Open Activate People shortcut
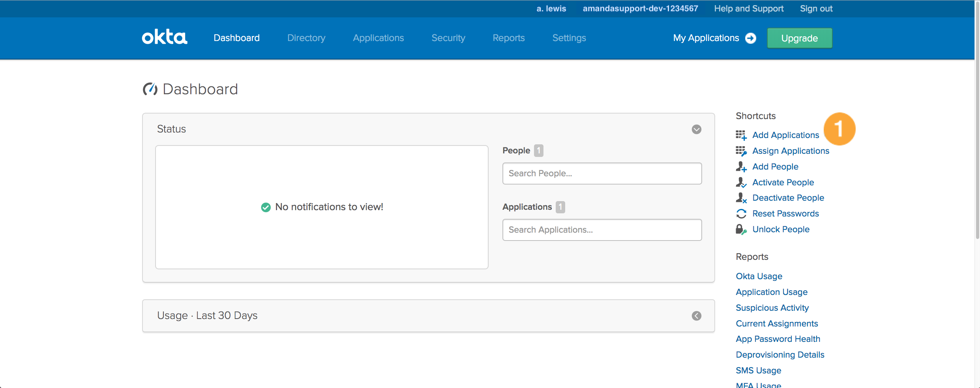 point(783,183)
